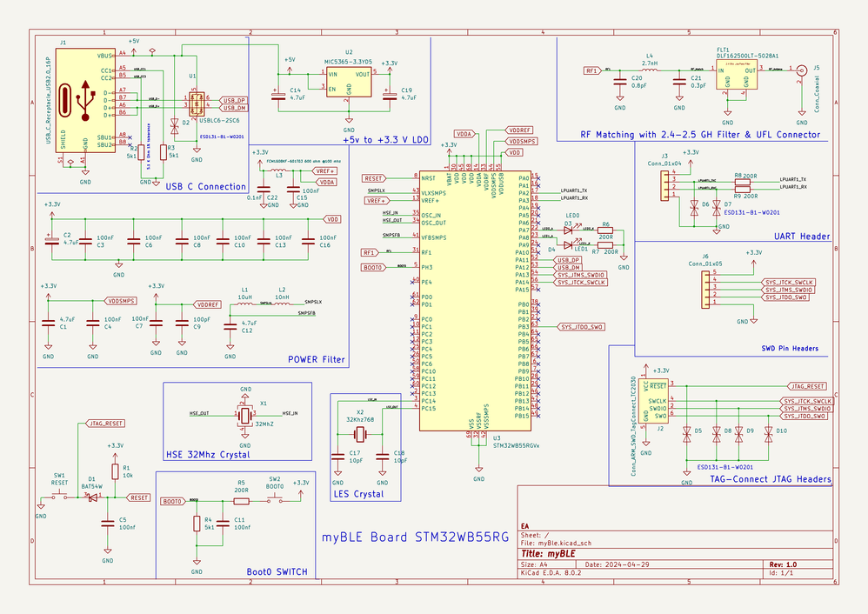The width and height of the screenshot is (868, 614).
Task: Click the 'HSE 32Mhz Crystal' section title
Action: (208, 455)
